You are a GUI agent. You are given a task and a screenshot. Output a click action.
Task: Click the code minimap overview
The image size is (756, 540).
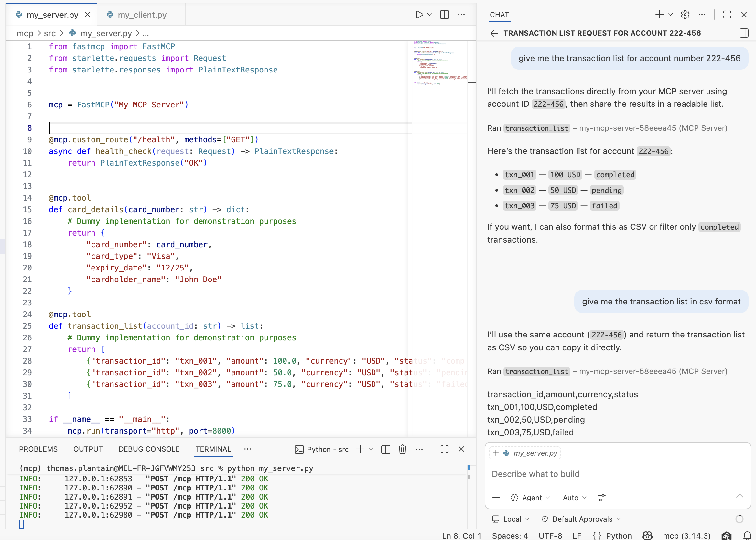click(x=440, y=62)
